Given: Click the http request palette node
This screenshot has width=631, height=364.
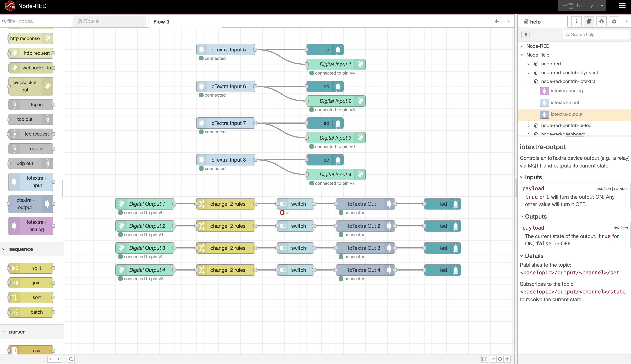Looking at the screenshot, I should point(31,53).
